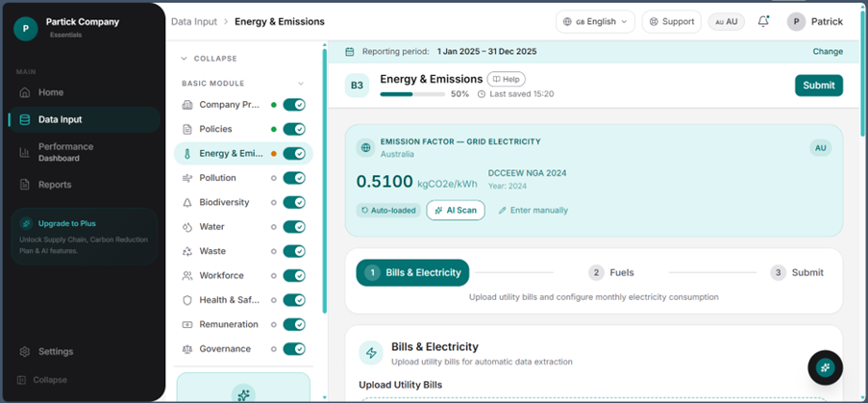Open the English language dropdown
868x403 pixels.
click(x=595, y=21)
